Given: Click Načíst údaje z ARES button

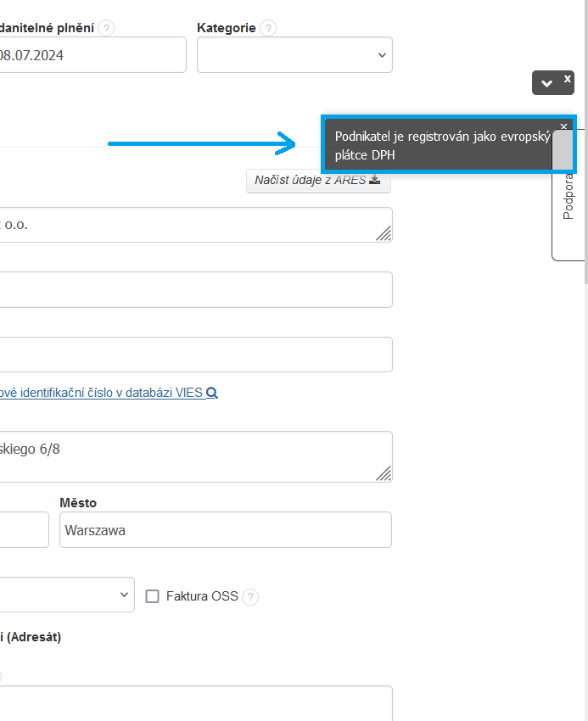Looking at the screenshot, I should tap(318, 181).
